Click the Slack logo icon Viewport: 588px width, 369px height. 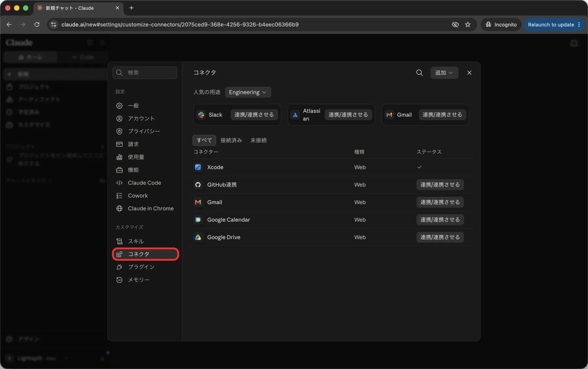pos(201,115)
